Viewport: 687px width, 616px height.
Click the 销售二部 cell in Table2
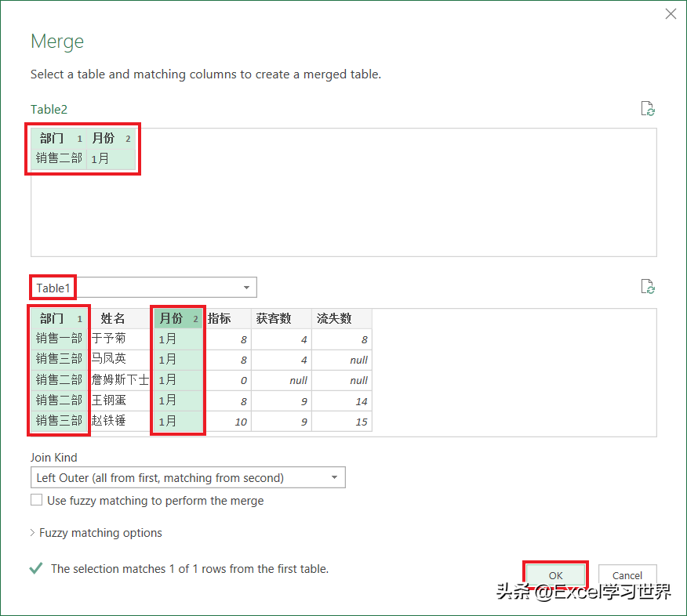pyautogui.click(x=59, y=158)
